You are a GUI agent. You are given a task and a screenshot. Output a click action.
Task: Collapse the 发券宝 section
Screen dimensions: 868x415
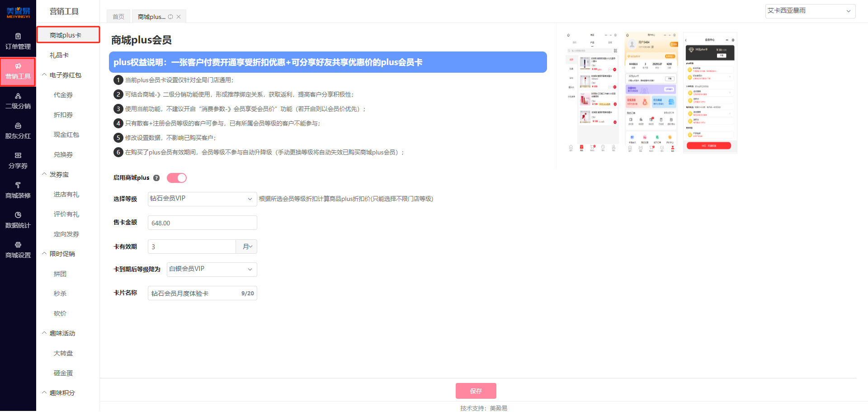click(44, 174)
